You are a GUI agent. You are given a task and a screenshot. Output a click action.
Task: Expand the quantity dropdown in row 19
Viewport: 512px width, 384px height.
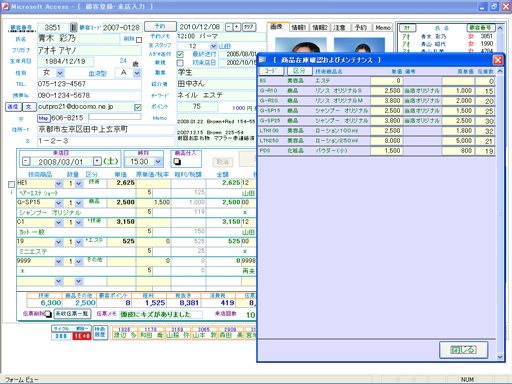(78, 242)
